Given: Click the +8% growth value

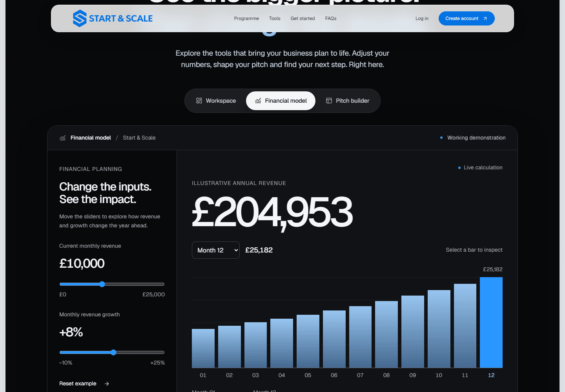Looking at the screenshot, I should [71, 332].
